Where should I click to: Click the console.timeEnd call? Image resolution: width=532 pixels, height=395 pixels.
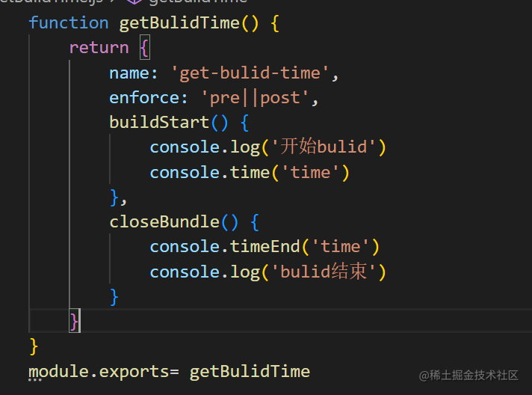[265, 247]
